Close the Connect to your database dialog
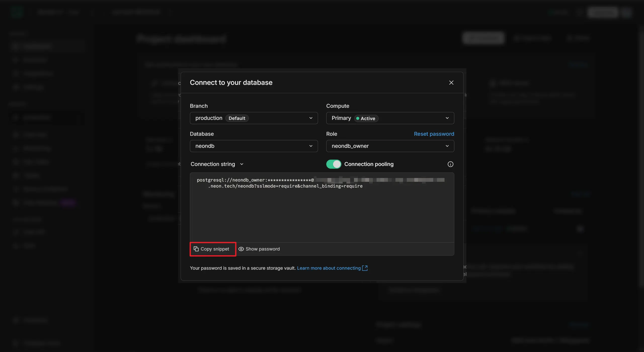 (x=451, y=83)
